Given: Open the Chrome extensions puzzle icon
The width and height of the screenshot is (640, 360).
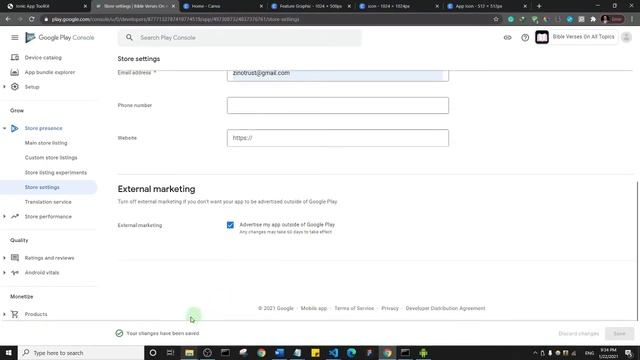Looking at the screenshot, I should tap(593, 19).
